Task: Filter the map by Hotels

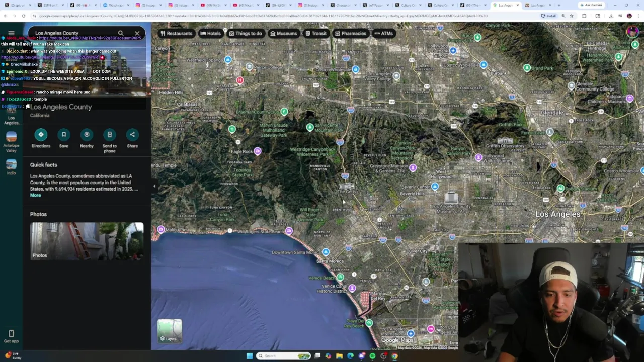Action: pyautogui.click(x=210, y=33)
